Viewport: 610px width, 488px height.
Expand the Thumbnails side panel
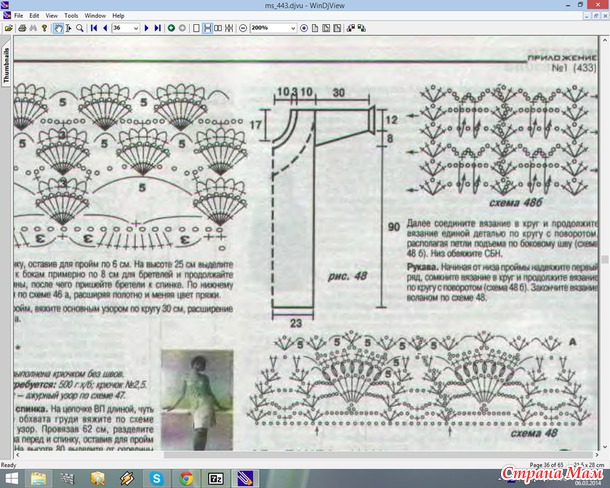point(6,64)
